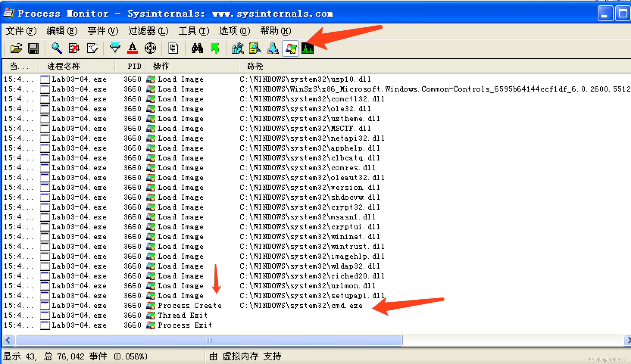The width and height of the screenshot is (631, 364).
Task: Select the row loading apphelp.dll
Action: click(x=316, y=148)
